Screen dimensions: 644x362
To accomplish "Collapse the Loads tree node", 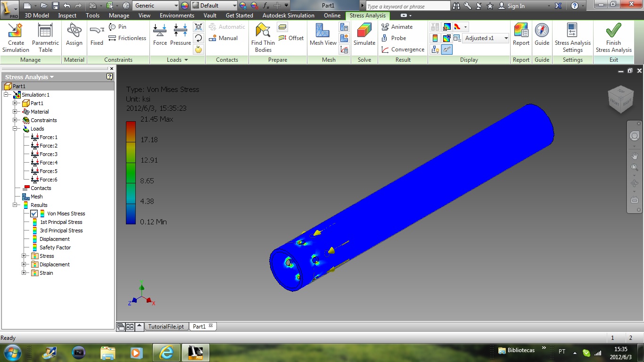I will [x=15, y=129].
